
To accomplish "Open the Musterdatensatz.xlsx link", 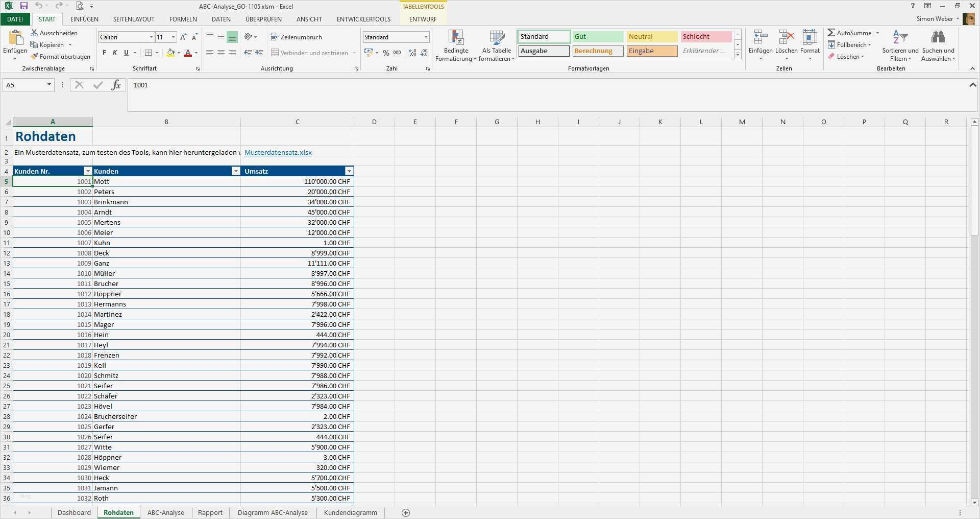I will tap(278, 152).
